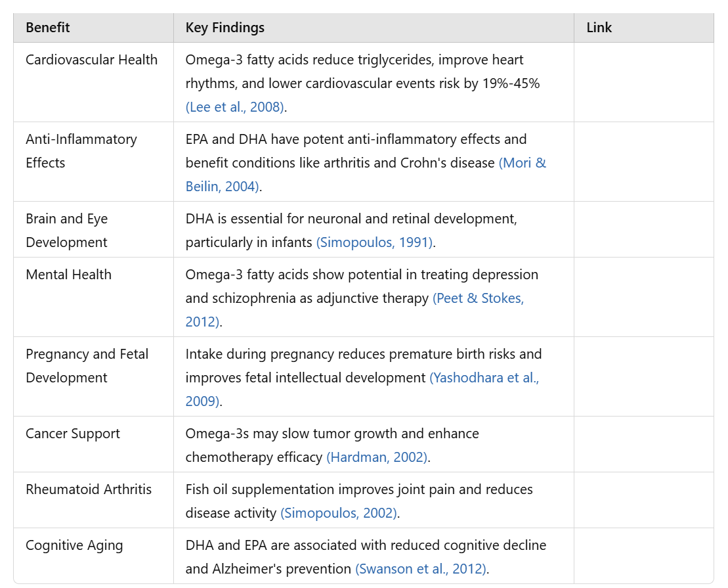Select the Mental Health row label
This screenshot has width=728, height=588.
(x=69, y=275)
